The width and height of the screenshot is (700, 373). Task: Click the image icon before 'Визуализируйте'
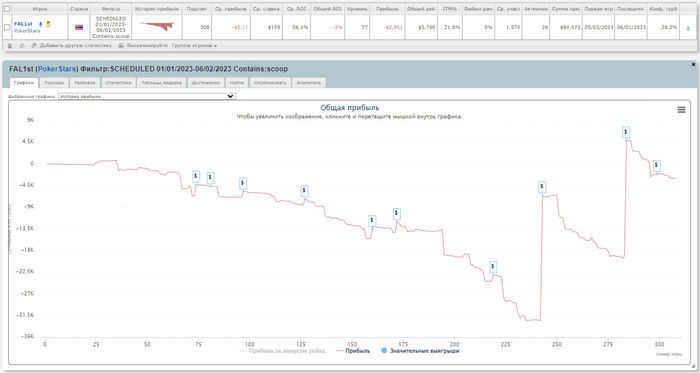121,46
